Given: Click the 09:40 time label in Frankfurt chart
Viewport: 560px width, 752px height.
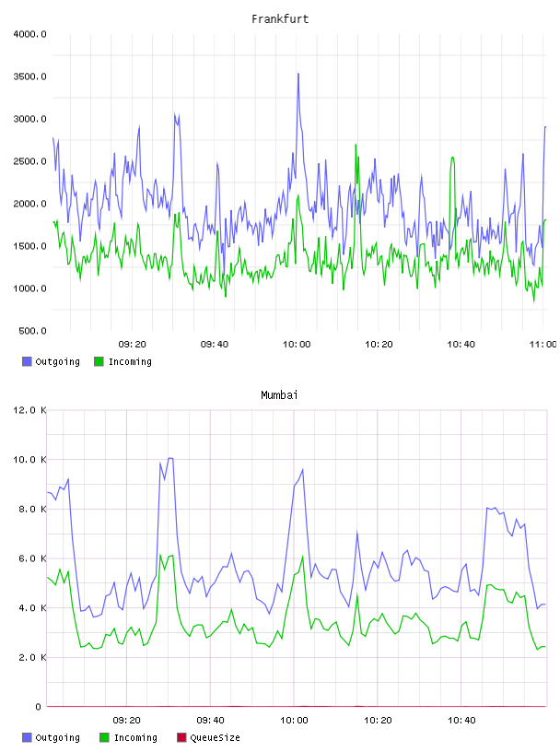Looking at the screenshot, I should pyautogui.click(x=215, y=344).
